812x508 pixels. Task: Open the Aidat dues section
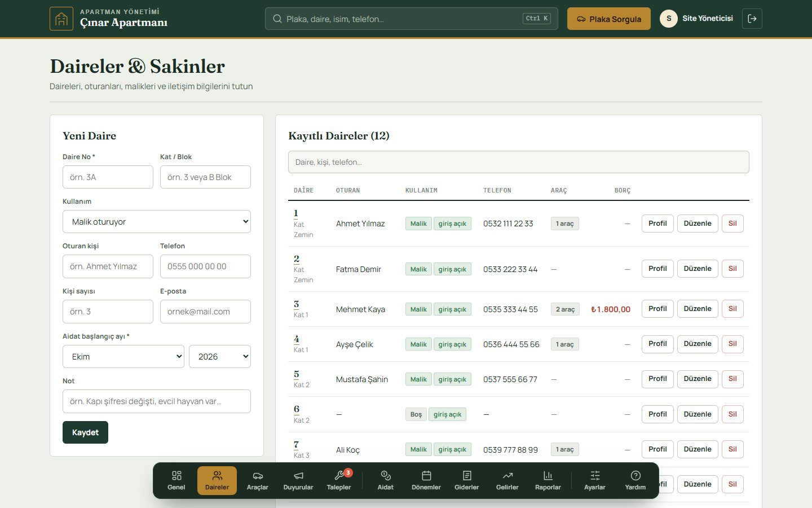(x=386, y=480)
